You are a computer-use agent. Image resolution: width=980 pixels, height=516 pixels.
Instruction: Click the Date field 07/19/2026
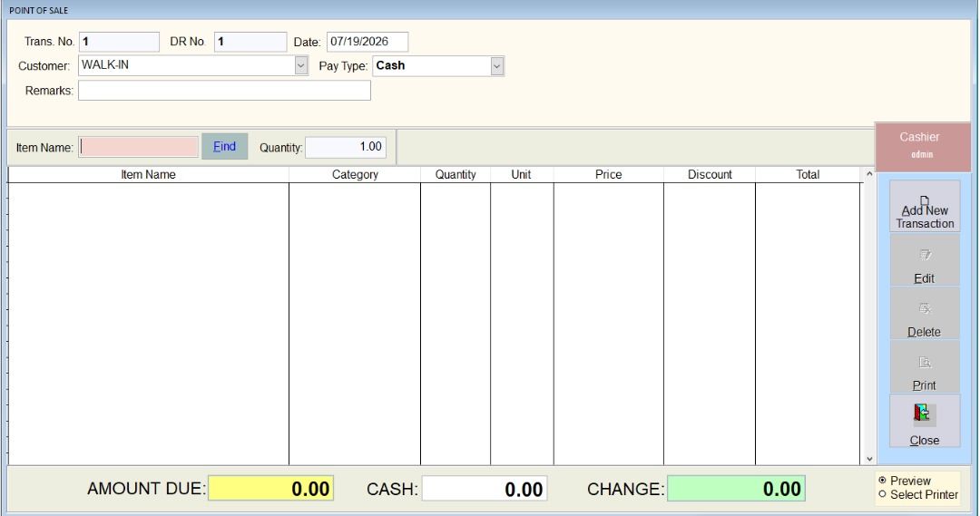click(367, 42)
